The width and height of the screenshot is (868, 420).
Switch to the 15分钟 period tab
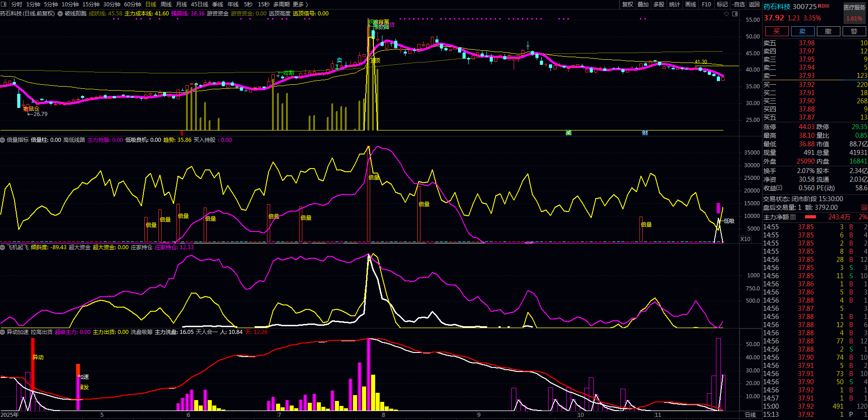click(91, 4)
